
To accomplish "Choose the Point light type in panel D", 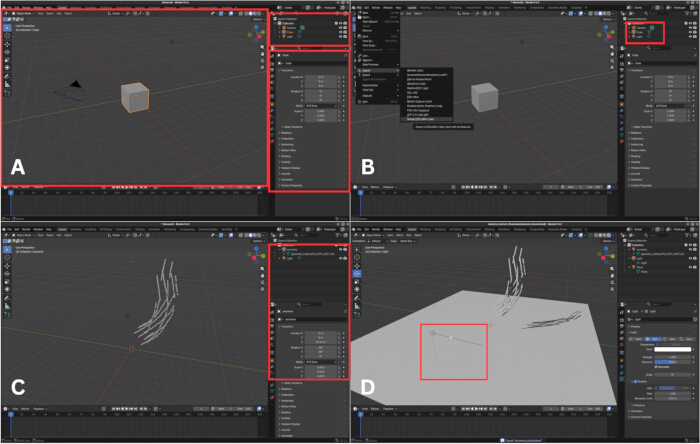I will pos(636,339).
